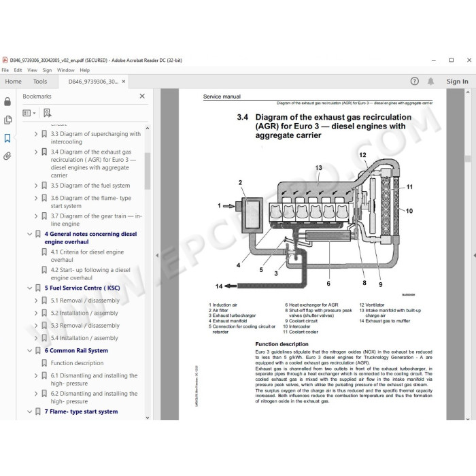Click the document scroll-down arrow
476x476 pixels.
point(468,419)
